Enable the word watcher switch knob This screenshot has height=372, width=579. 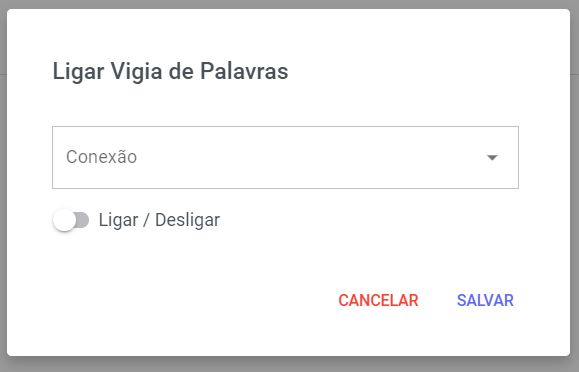click(64, 220)
